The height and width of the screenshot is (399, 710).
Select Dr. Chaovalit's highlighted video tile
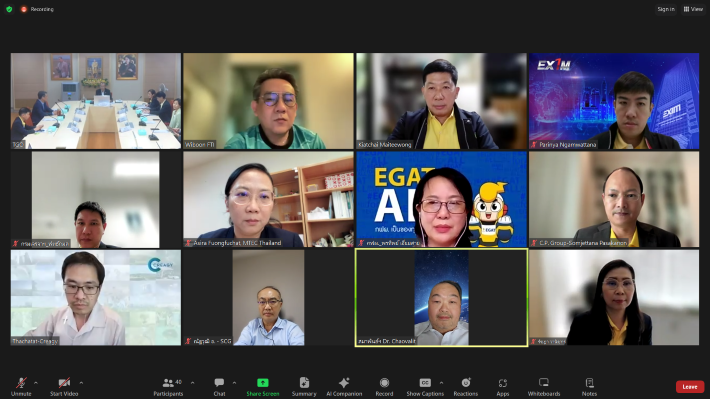pyautogui.click(x=441, y=298)
